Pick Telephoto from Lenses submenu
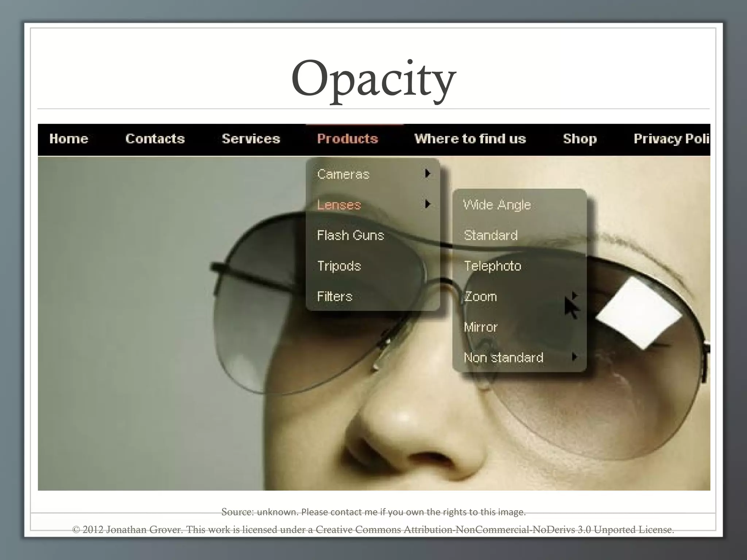 (x=492, y=266)
